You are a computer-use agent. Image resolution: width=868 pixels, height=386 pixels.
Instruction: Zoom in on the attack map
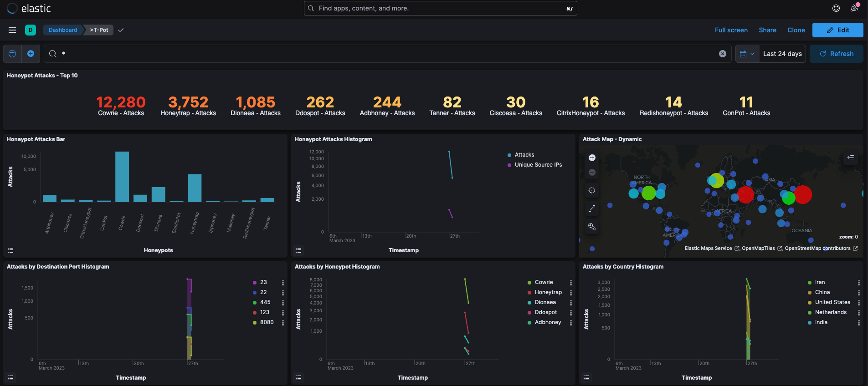[592, 157]
